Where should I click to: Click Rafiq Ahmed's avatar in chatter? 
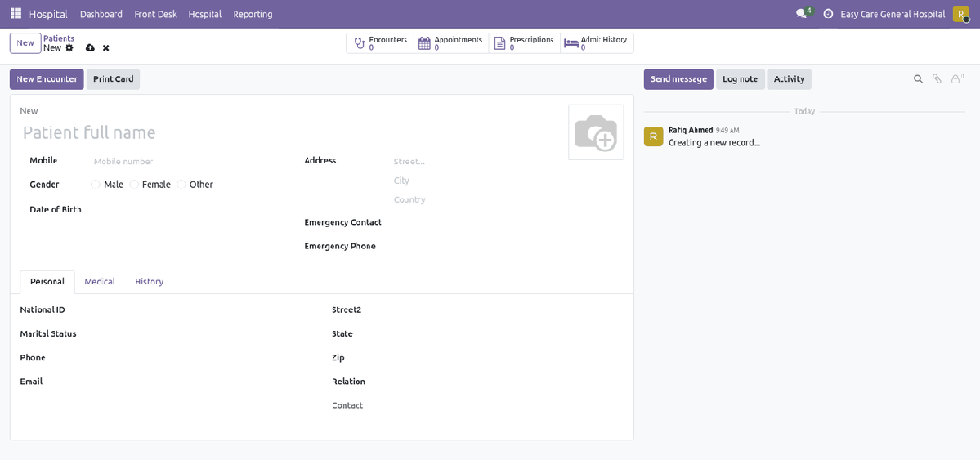653,136
